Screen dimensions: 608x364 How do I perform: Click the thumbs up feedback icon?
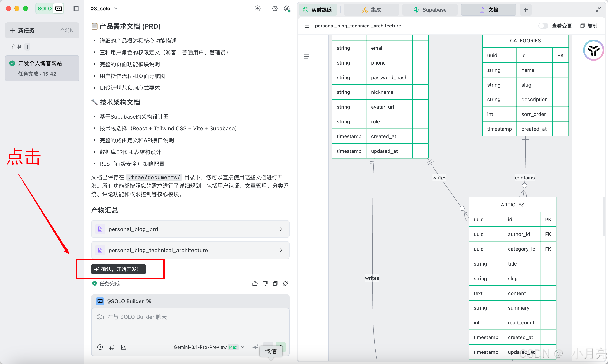pos(255,284)
